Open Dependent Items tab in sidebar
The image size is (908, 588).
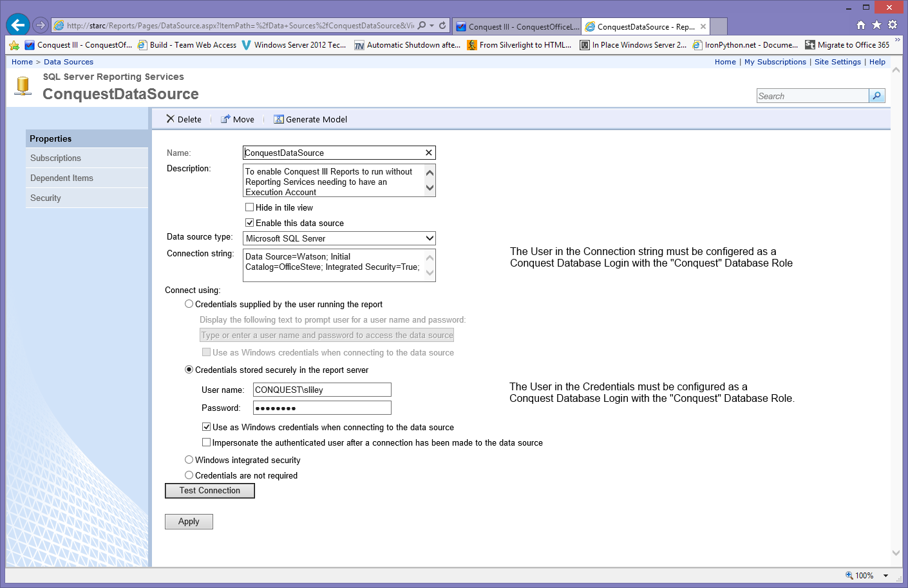pyautogui.click(x=87, y=178)
